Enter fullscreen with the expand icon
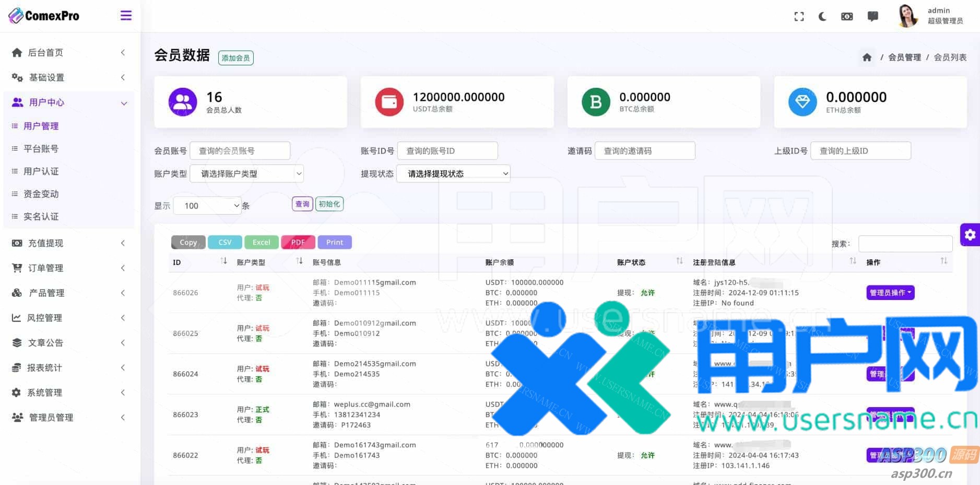Image resolution: width=980 pixels, height=485 pixels. pyautogui.click(x=799, y=17)
